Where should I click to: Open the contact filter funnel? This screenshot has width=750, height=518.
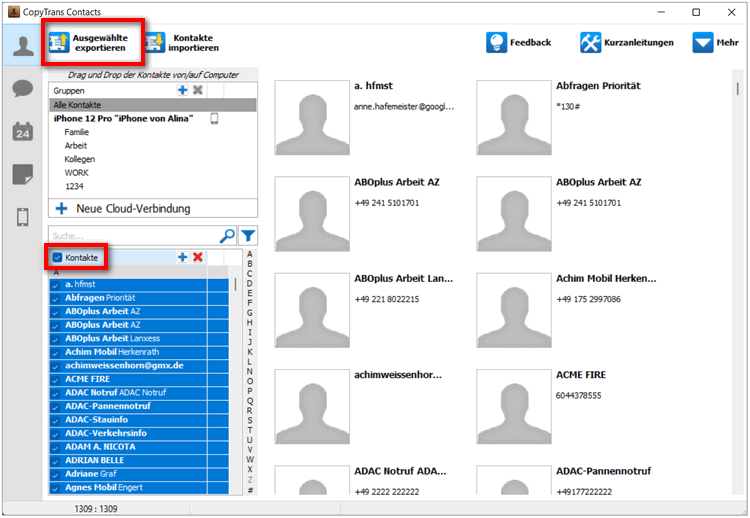tap(248, 236)
